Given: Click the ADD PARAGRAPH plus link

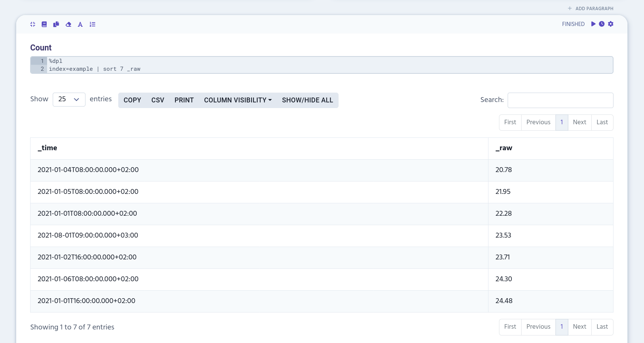Looking at the screenshot, I should point(591,8).
